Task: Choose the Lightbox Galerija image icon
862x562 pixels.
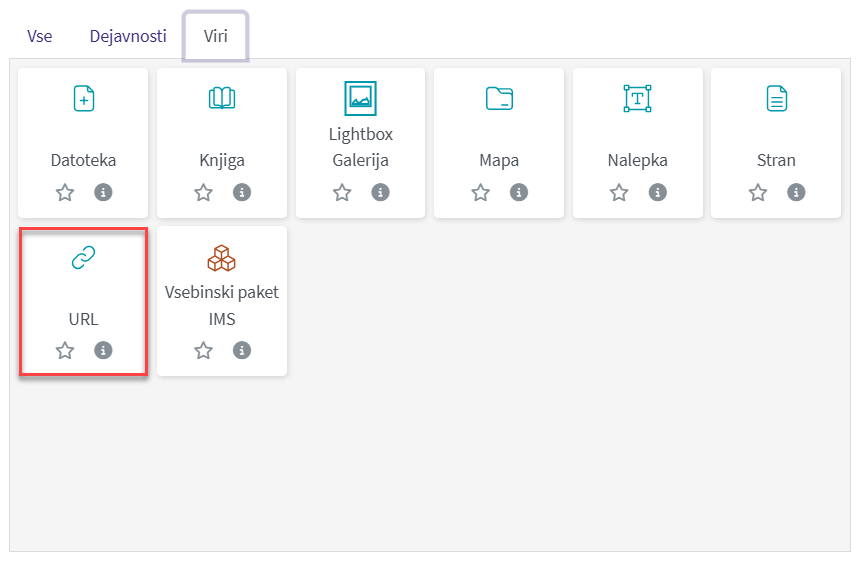Action: coord(360,98)
